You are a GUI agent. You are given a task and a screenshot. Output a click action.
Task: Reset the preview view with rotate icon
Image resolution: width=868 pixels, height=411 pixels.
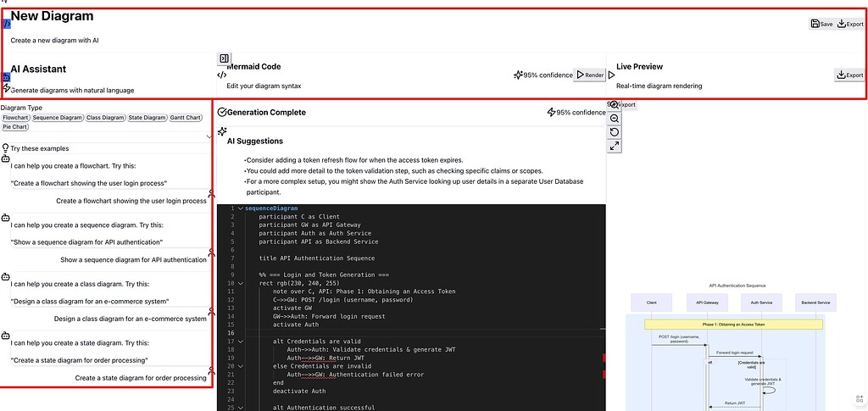614,132
